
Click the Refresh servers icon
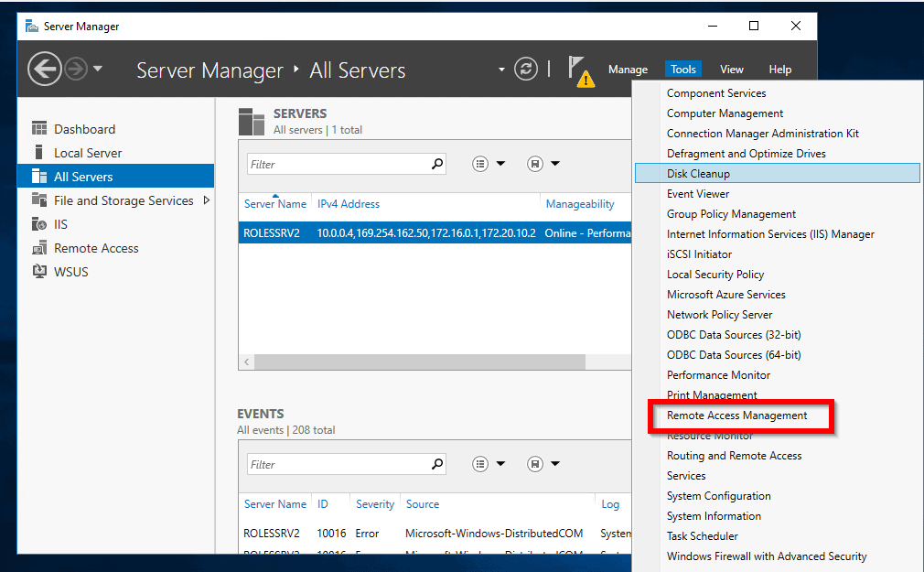526,69
